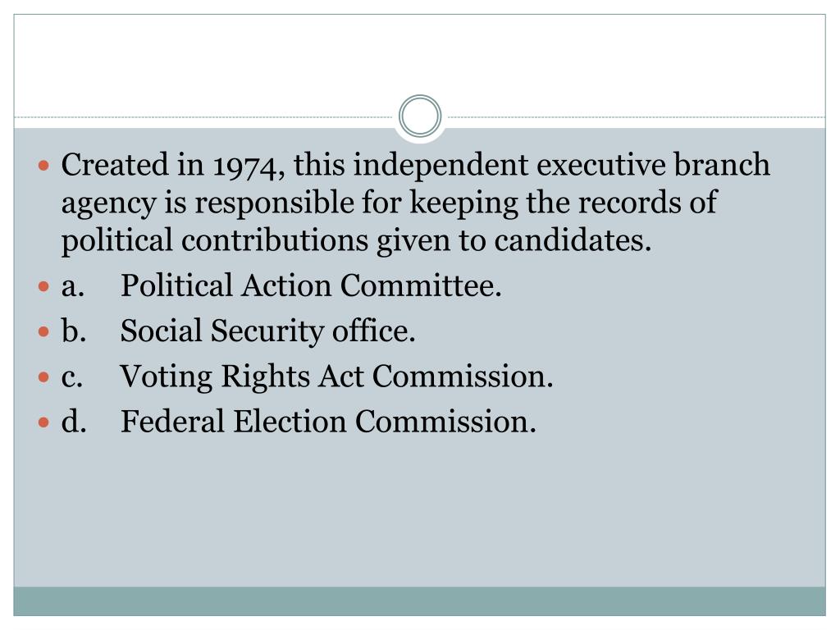Click the bullet before 'Created in 1974'
This screenshot has height=630, width=840.
(x=44, y=165)
